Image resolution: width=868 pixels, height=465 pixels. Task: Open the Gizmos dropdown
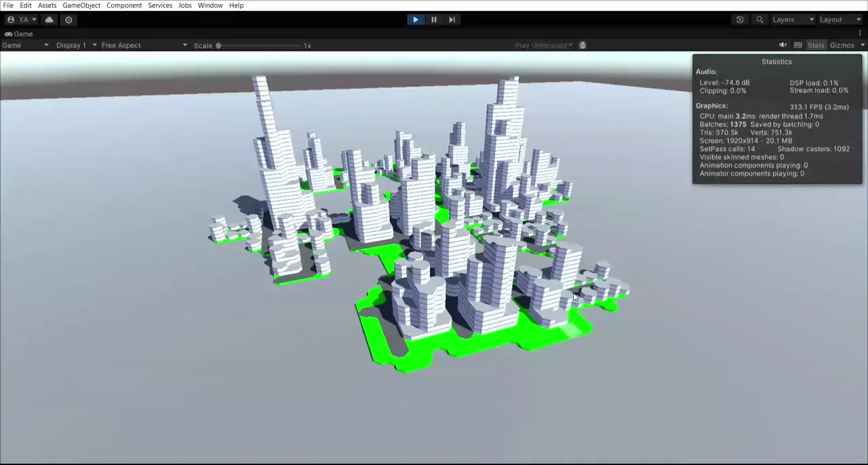pos(844,45)
